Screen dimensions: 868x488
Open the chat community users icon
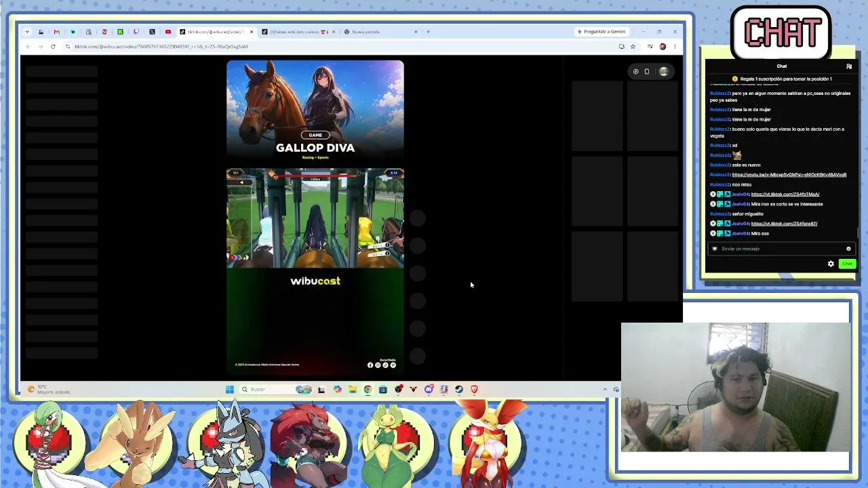click(849, 66)
